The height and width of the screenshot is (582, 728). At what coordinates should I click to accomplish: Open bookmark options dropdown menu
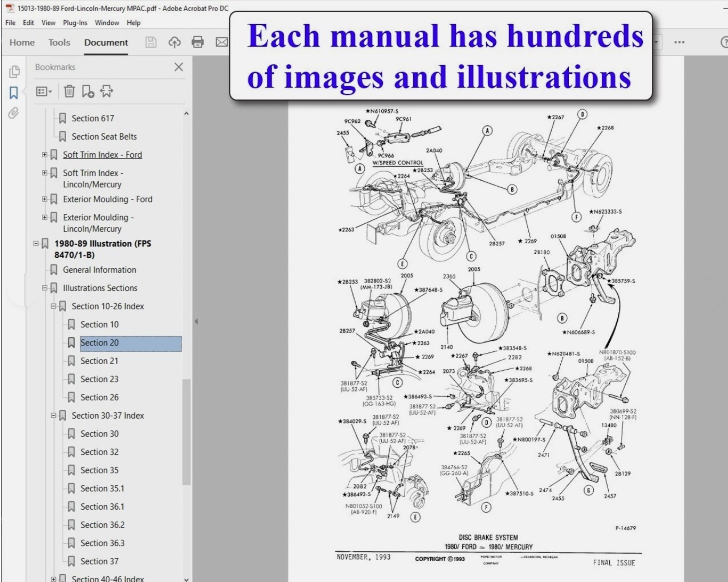pyautogui.click(x=44, y=92)
